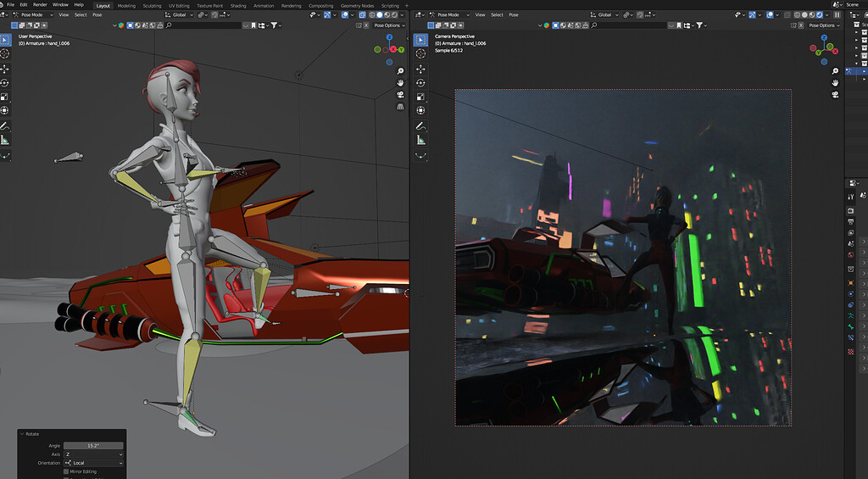This screenshot has height=479, width=868.
Task: Toggle rendered shading in right viewport header
Action: (820, 15)
